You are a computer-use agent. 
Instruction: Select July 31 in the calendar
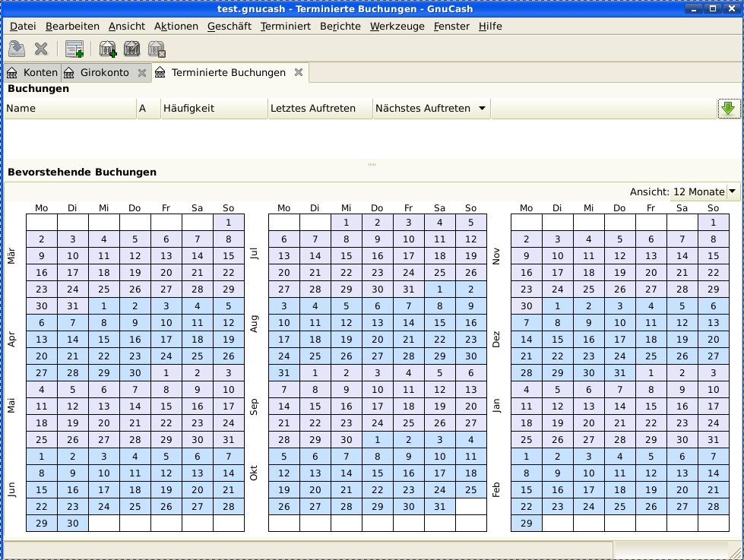408,289
